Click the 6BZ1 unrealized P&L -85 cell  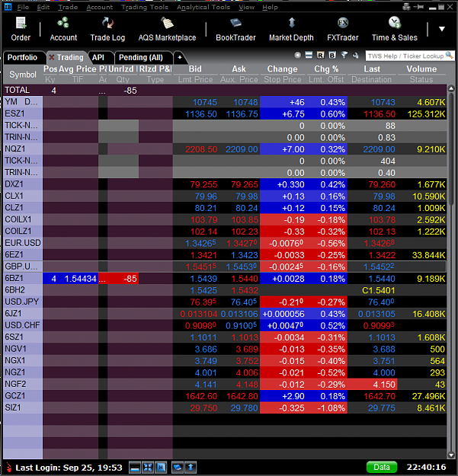pyautogui.click(x=123, y=279)
